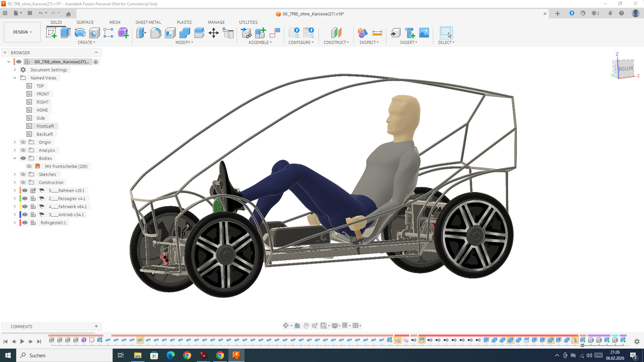
Task: Expand the 4___Fahrwerk v64:1 component
Action: (15, 206)
